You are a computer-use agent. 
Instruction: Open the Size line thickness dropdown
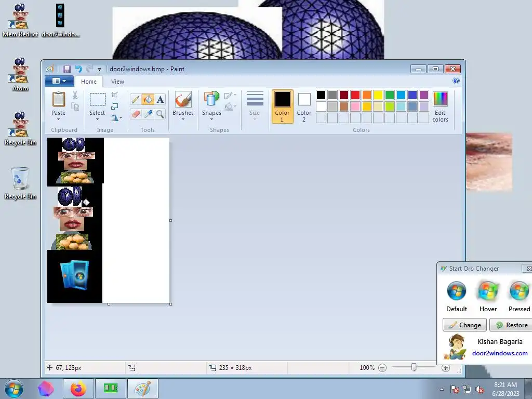(255, 105)
